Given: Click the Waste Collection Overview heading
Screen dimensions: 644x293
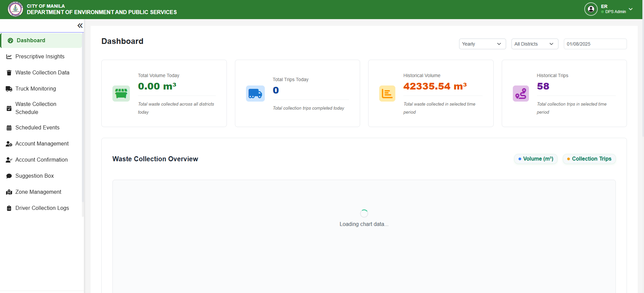Looking at the screenshot, I should (x=155, y=159).
